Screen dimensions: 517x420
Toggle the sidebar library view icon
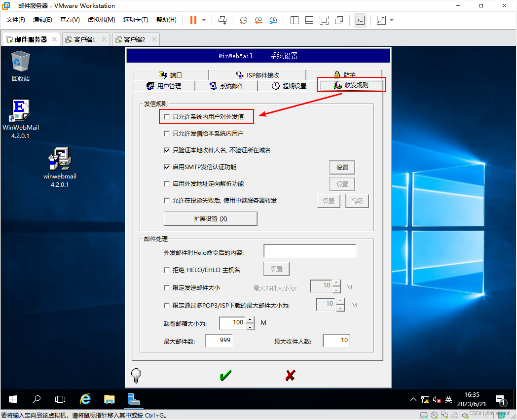pyautogui.click(x=295, y=20)
